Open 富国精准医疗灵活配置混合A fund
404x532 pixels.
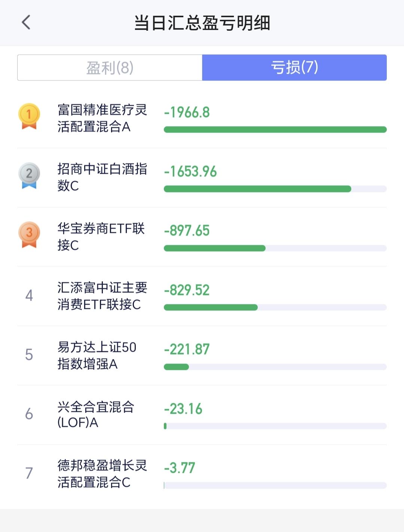pyautogui.click(x=102, y=118)
